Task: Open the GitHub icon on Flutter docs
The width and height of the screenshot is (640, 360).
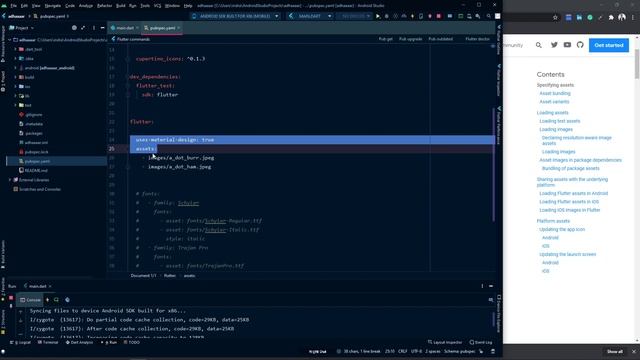Action: (x=580, y=45)
